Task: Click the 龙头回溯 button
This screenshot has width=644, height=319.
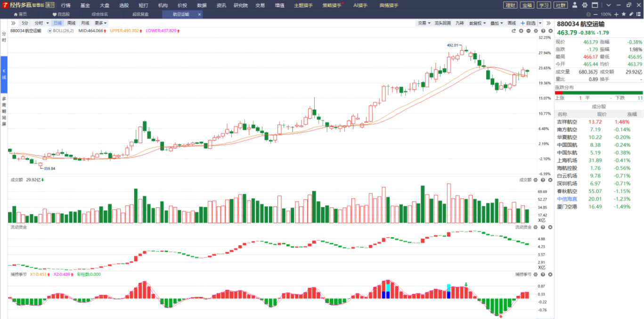Action: pos(442,23)
